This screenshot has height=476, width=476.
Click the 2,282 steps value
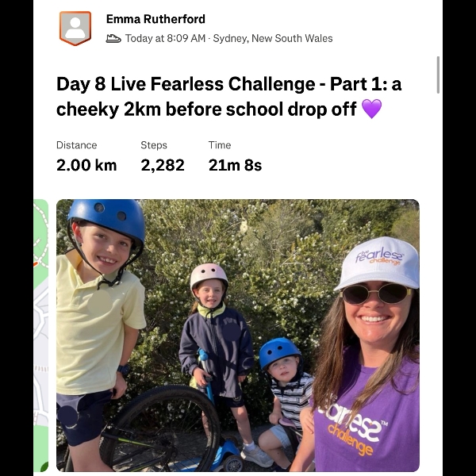point(163,166)
